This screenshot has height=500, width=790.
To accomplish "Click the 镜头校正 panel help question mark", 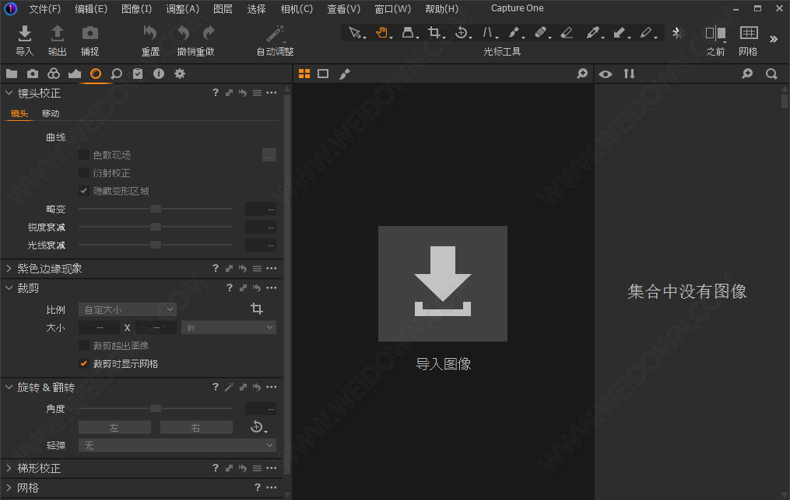I will (216, 93).
